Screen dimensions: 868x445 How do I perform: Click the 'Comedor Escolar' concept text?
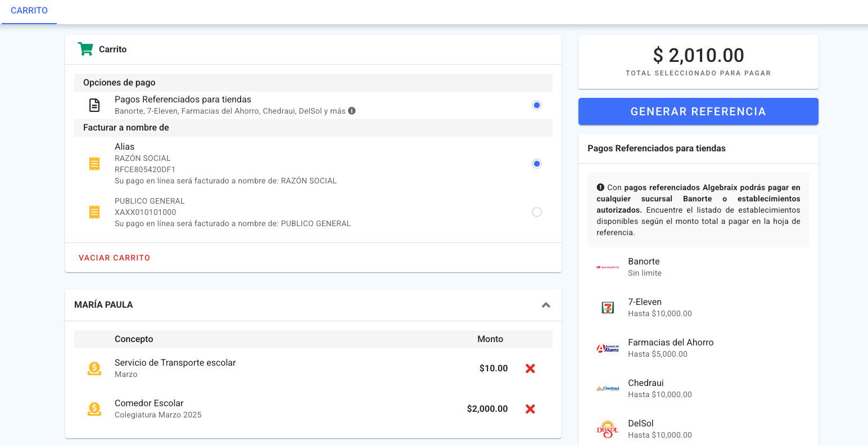point(149,403)
